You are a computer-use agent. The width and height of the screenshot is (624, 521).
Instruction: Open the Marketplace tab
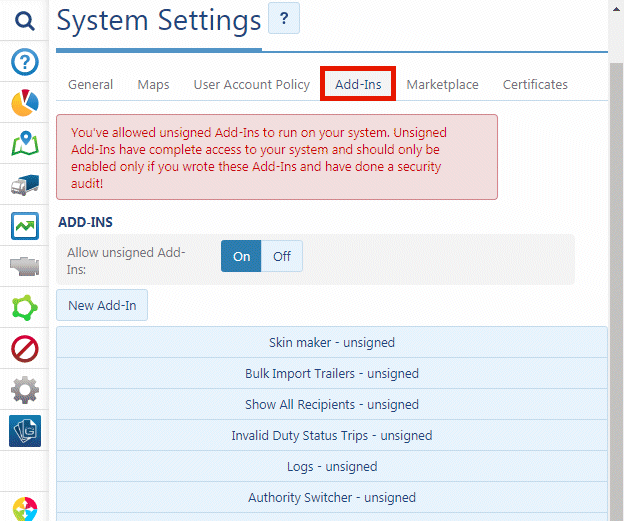(x=442, y=85)
